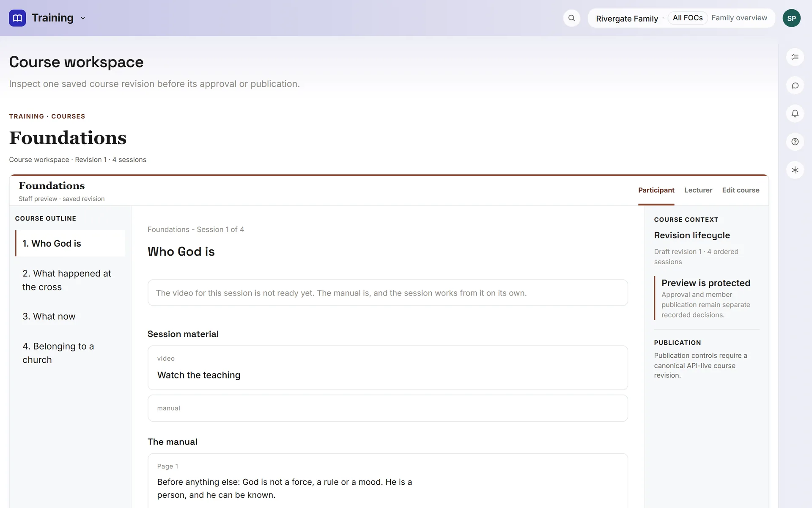Select session 2. What happened at the cross

point(70,280)
